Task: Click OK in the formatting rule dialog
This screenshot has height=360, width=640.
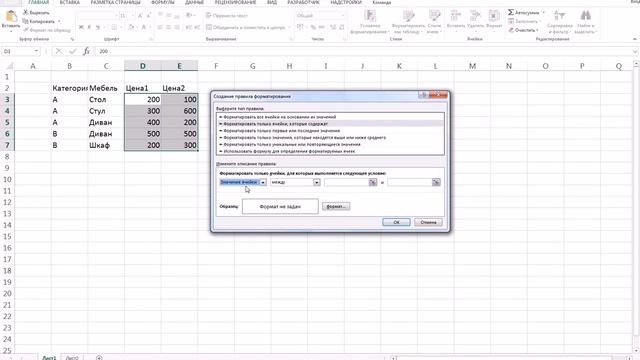Action: (396, 222)
